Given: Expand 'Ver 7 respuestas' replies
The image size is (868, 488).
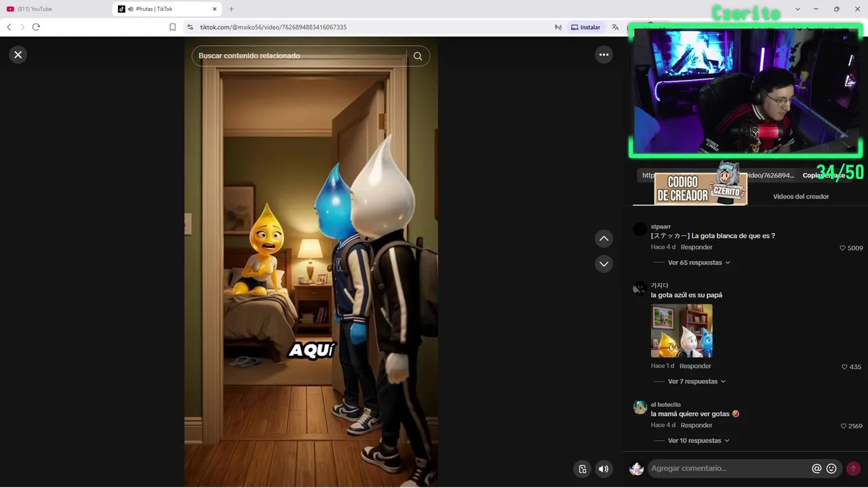Looking at the screenshot, I should pos(696,382).
